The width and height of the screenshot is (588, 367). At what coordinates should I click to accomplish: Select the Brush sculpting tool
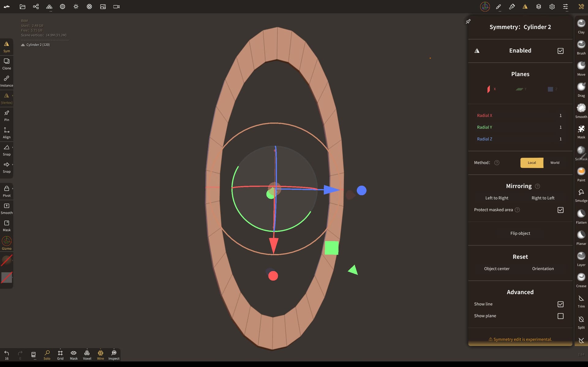(x=581, y=47)
